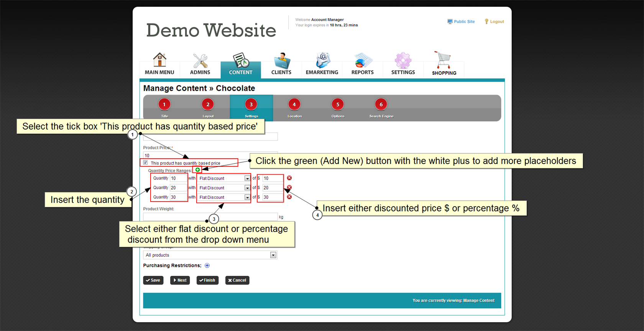Open the Reports chart icon
This screenshot has width=644, height=331.
point(362,61)
